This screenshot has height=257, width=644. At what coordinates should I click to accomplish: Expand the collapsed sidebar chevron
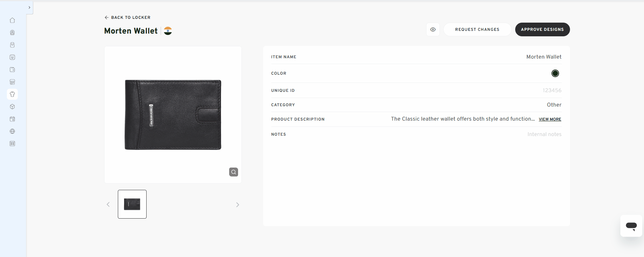29,7
